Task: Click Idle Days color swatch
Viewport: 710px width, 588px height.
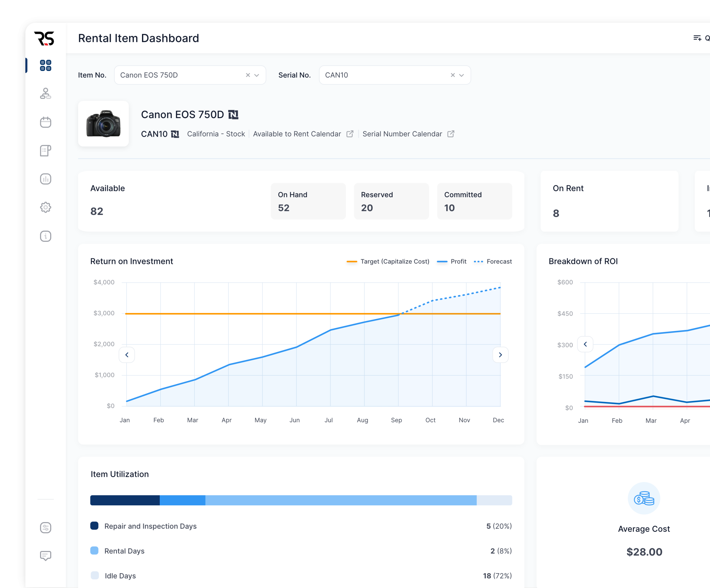Action: coord(95,575)
